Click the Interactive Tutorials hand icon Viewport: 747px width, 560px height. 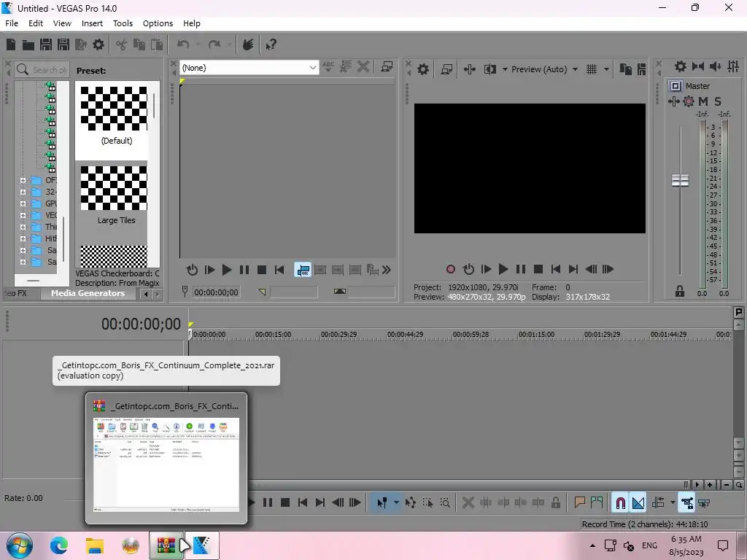pos(248,44)
